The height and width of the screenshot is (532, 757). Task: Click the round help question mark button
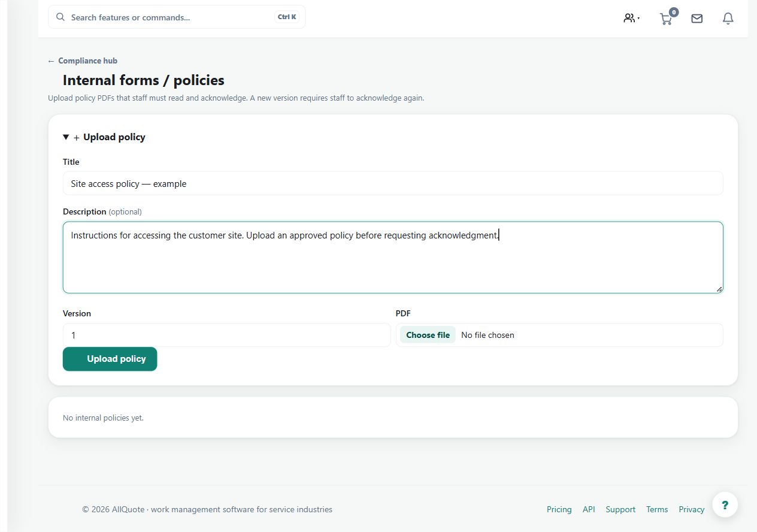pyautogui.click(x=725, y=504)
